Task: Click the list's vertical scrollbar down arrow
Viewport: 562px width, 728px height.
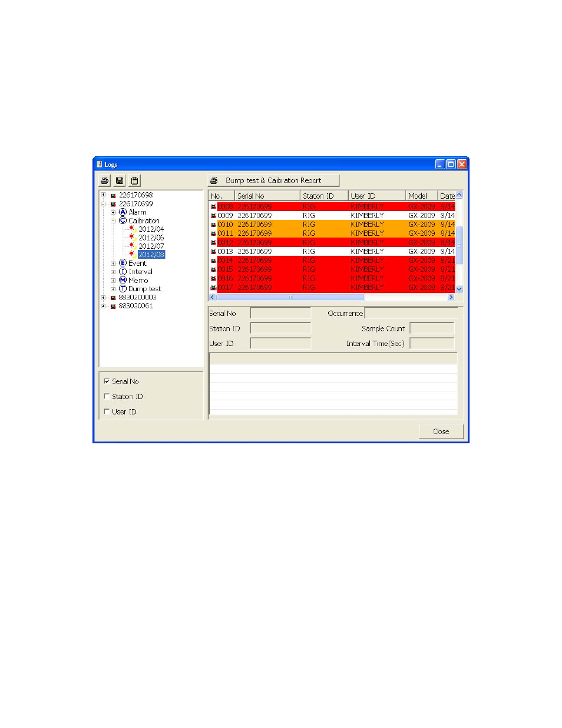Action: pos(459,289)
